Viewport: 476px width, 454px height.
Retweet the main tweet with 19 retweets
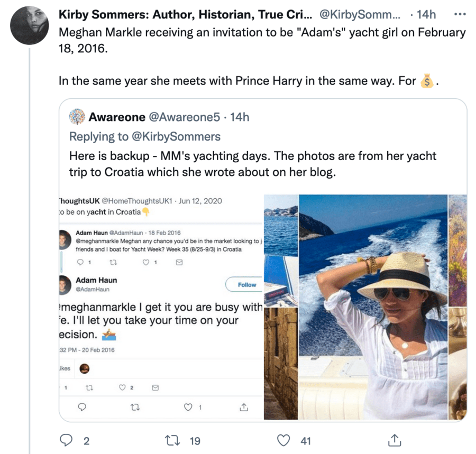coord(171,440)
